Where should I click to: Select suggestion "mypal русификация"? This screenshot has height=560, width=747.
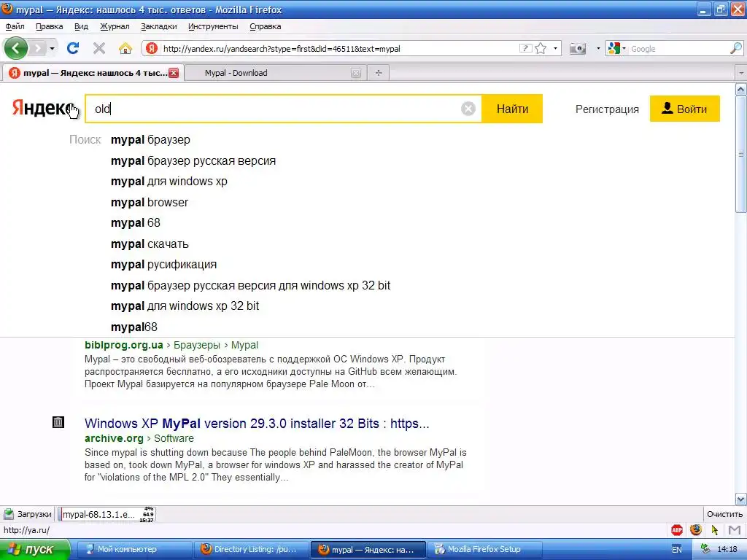pyautogui.click(x=163, y=264)
